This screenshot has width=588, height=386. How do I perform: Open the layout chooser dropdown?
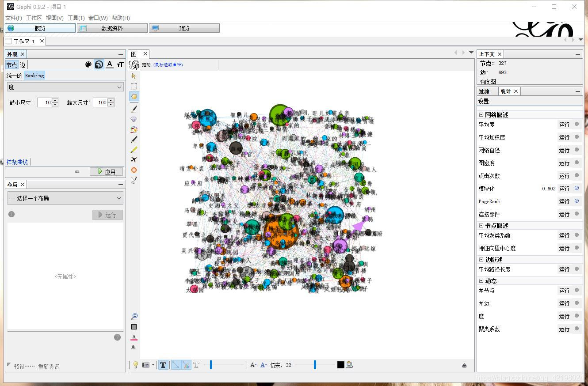pos(65,198)
